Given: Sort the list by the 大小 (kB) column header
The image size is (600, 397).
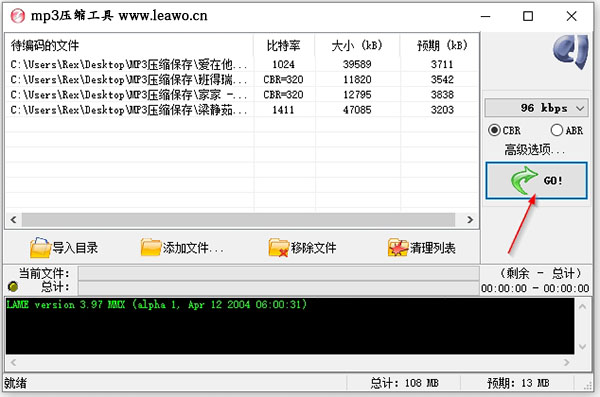Looking at the screenshot, I should click(357, 46).
